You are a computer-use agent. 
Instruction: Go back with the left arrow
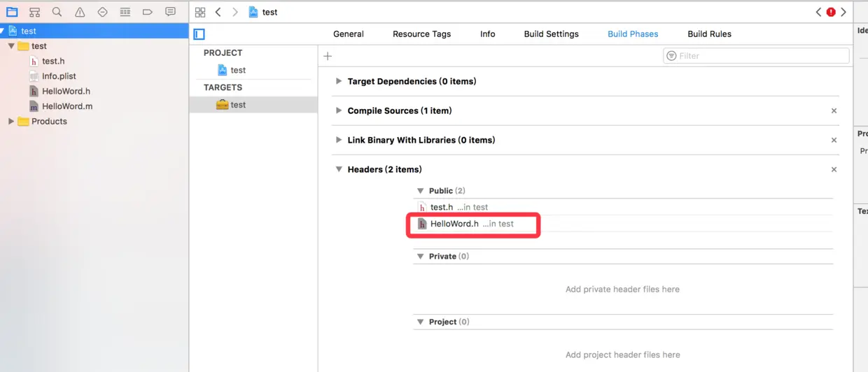point(218,12)
